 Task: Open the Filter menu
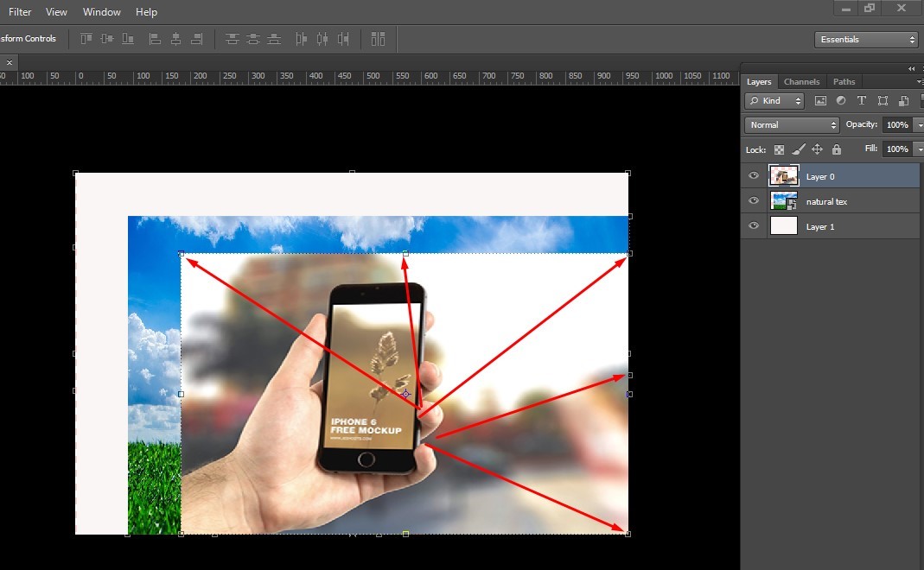coord(20,12)
